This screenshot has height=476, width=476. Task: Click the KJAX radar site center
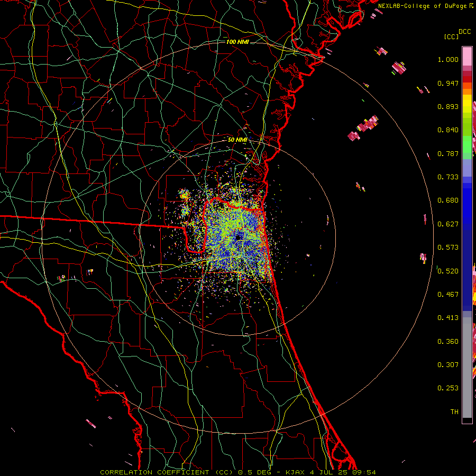point(239,237)
